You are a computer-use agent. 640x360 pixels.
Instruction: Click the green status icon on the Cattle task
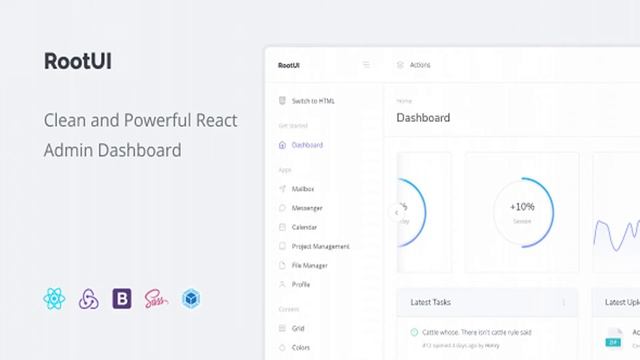click(414, 332)
